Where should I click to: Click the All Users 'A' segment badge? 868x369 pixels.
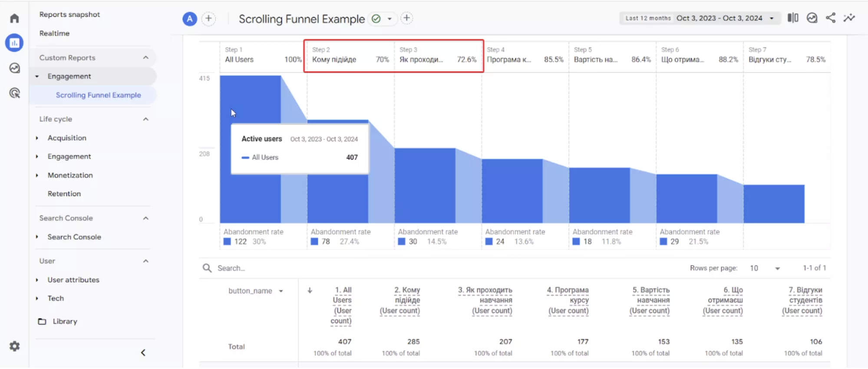point(190,19)
